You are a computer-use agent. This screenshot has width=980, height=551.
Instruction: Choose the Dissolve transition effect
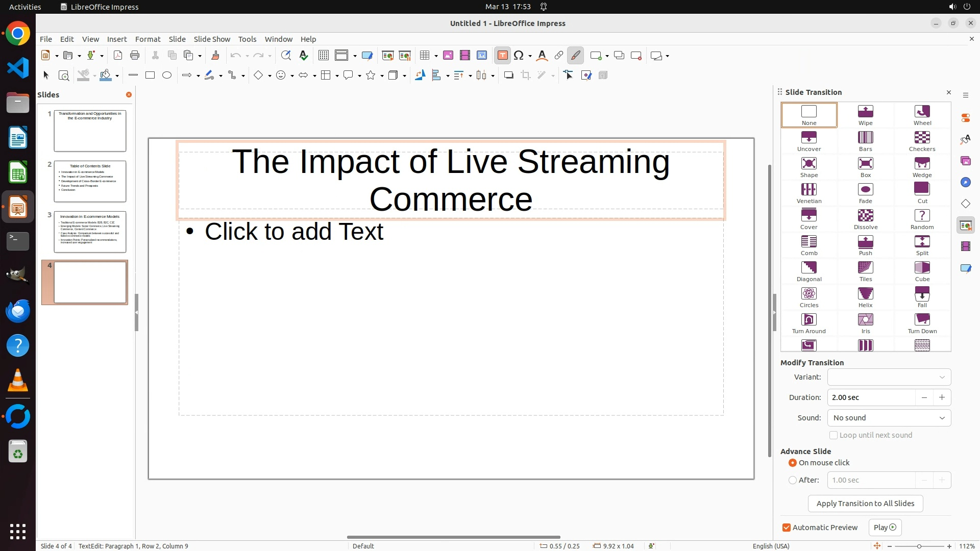tap(865, 219)
